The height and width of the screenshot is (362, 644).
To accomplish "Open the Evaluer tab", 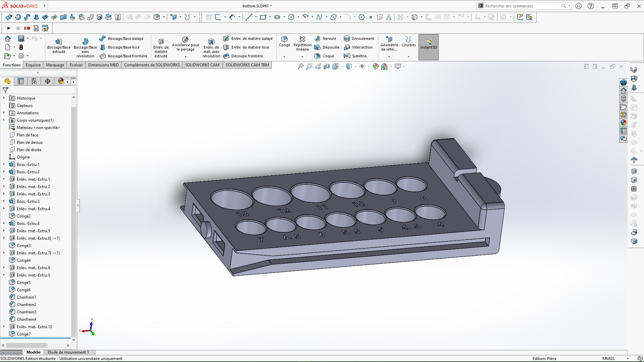I will (76, 65).
